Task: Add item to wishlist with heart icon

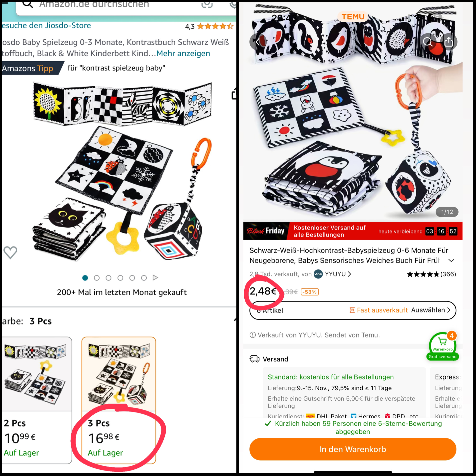Action: 10,252
